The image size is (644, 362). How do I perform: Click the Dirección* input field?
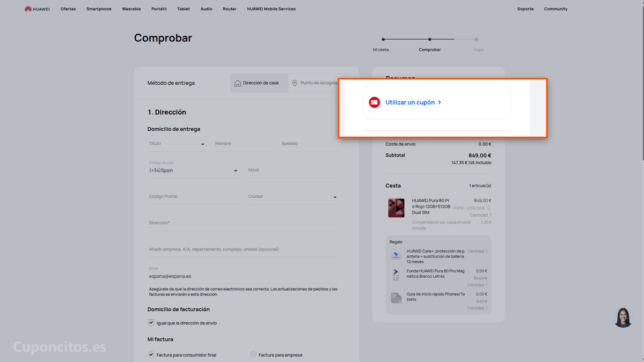(x=243, y=223)
